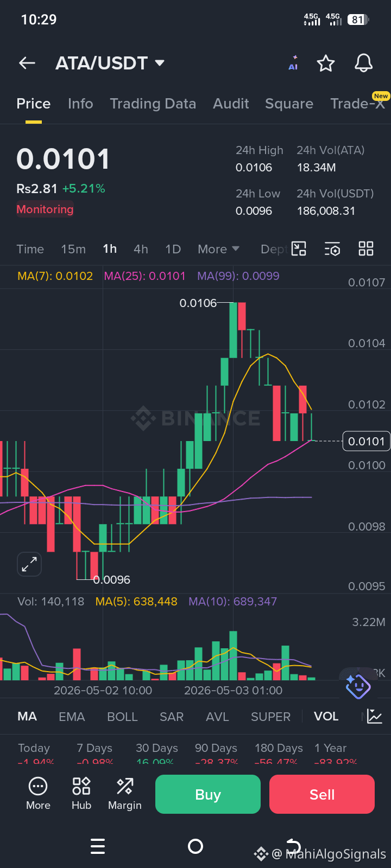Viewport: 391px width, 868px height.
Task: Select the 4h chart interval
Action: pyautogui.click(x=141, y=249)
